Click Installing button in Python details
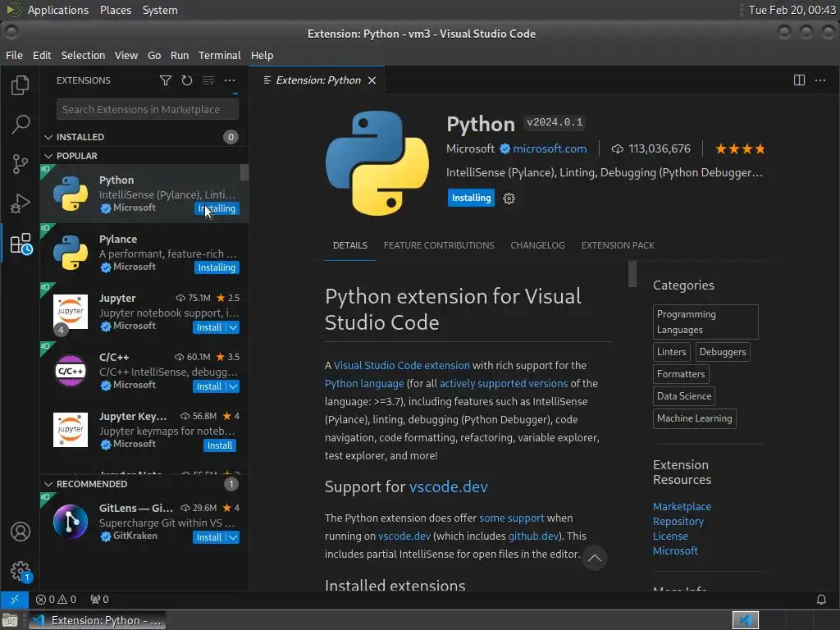Screen dimensions: 840x630 pos(471,198)
